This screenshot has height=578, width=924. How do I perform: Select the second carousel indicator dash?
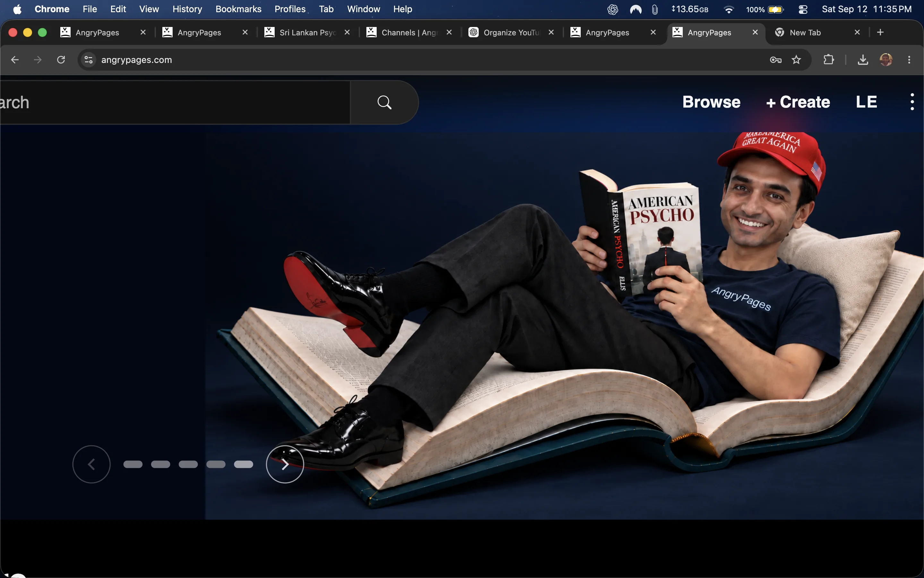(x=160, y=464)
